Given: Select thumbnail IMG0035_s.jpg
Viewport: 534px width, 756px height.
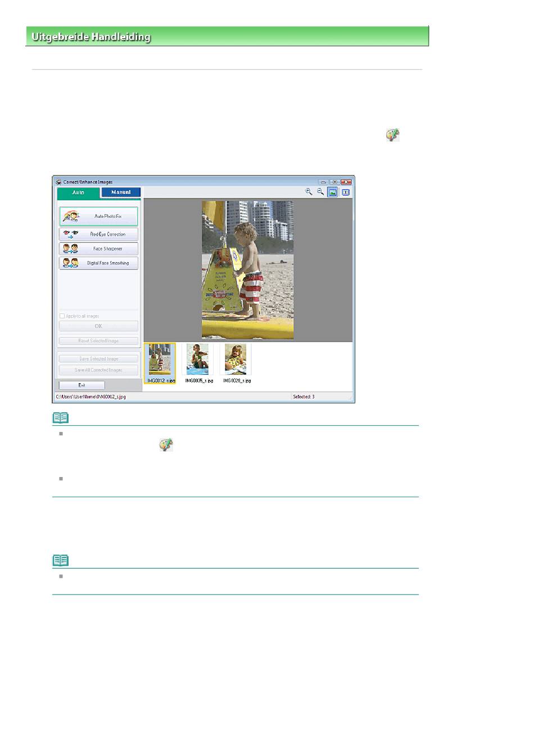Looking at the screenshot, I should [x=198, y=363].
